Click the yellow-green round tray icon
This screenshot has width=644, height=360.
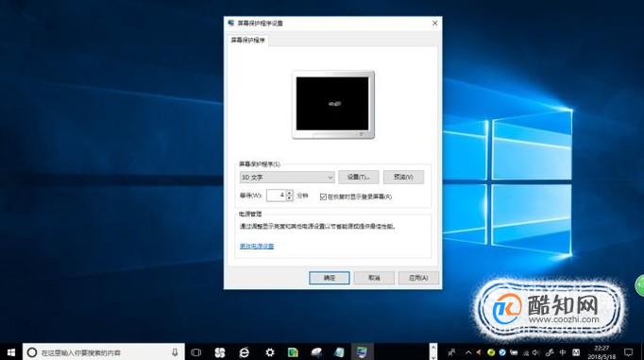point(490,352)
